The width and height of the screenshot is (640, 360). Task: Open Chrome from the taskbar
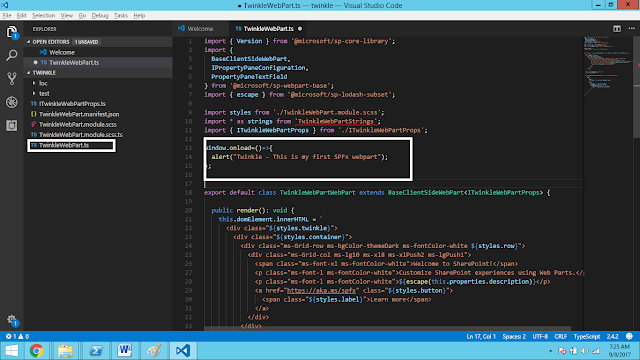[x=37, y=351]
